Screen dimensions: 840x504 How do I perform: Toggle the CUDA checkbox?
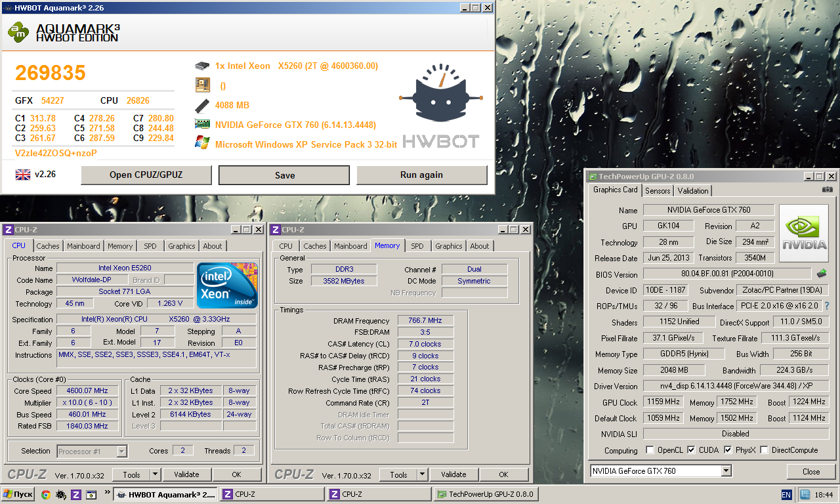click(x=691, y=450)
